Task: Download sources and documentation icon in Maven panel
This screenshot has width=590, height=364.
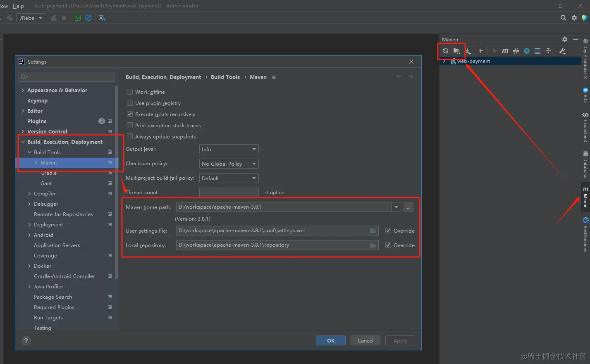Action: point(468,51)
